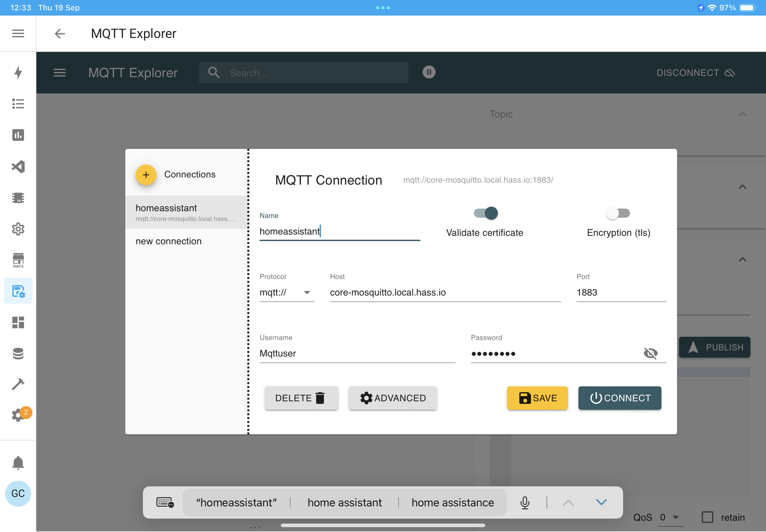
Task: Open the Notifications bell
Action: (x=18, y=463)
